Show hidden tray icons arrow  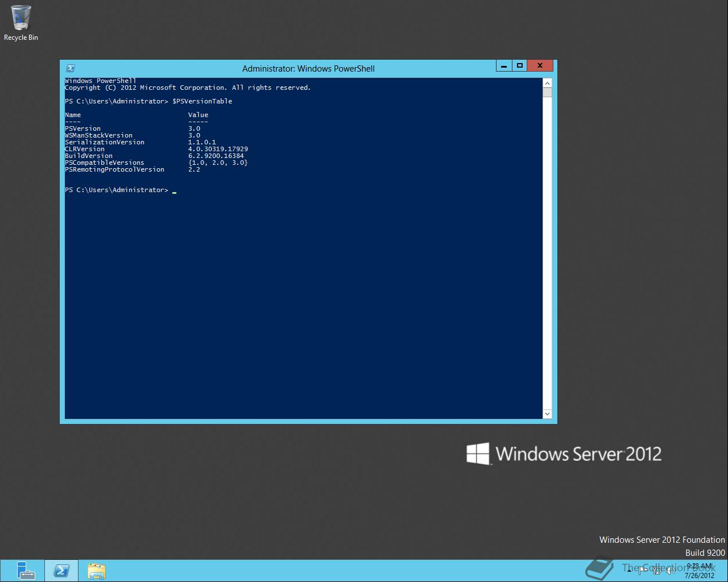click(629, 571)
